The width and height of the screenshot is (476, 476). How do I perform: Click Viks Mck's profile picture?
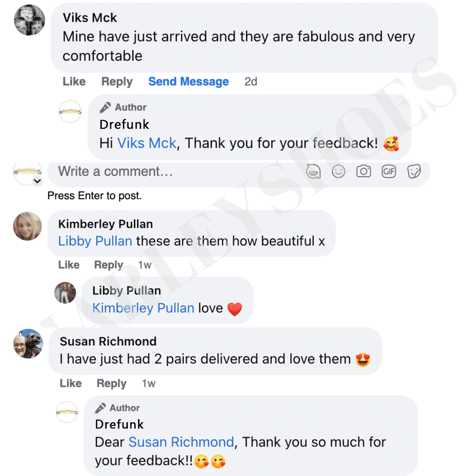coord(29,21)
